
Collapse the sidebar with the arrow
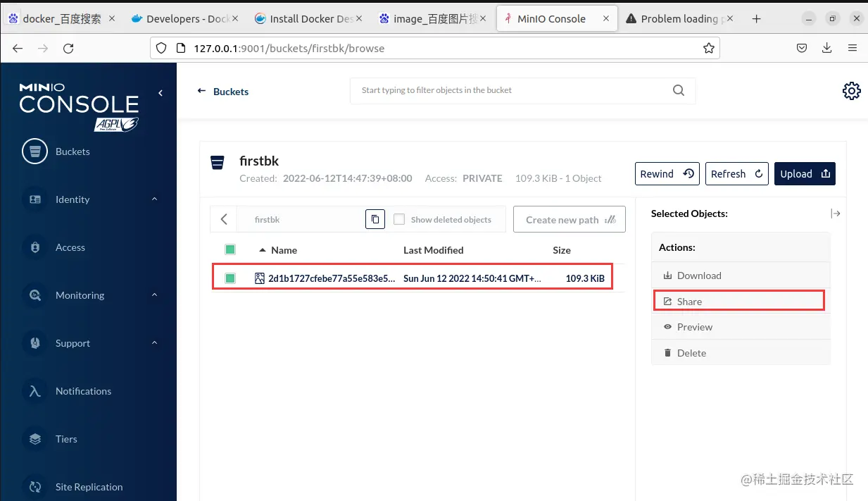(160, 93)
